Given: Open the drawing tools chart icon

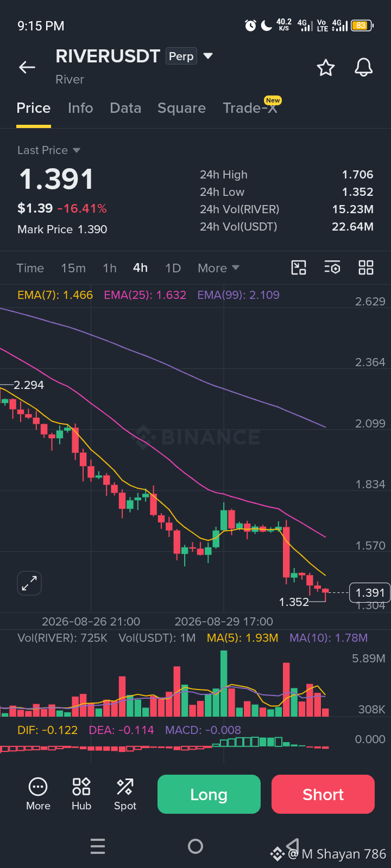Looking at the screenshot, I should (x=299, y=267).
